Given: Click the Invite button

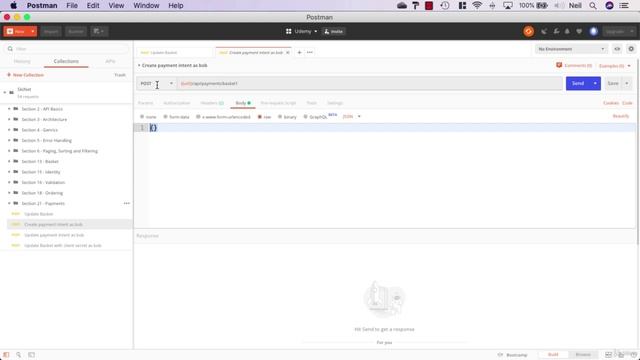Looking at the screenshot, I should click(333, 31).
